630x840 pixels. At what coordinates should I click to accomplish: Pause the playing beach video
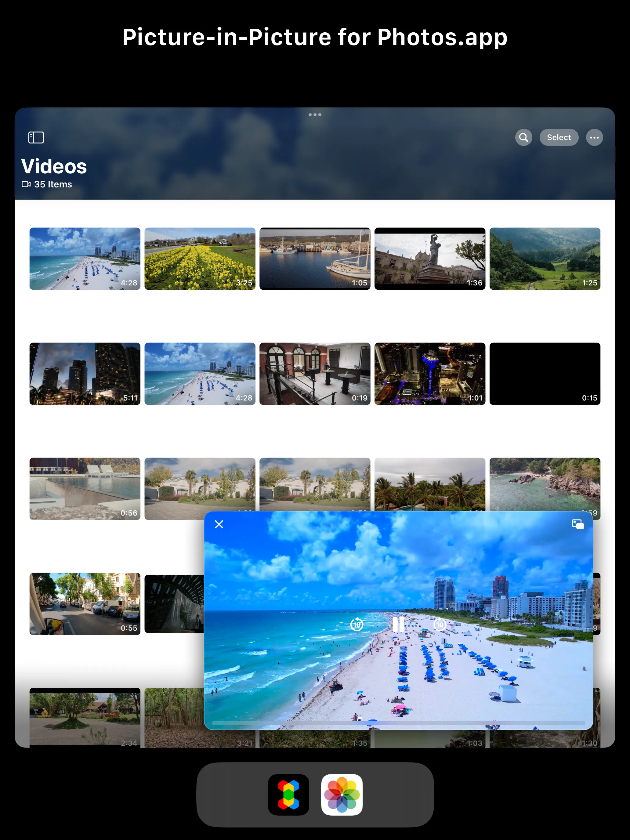(398, 624)
